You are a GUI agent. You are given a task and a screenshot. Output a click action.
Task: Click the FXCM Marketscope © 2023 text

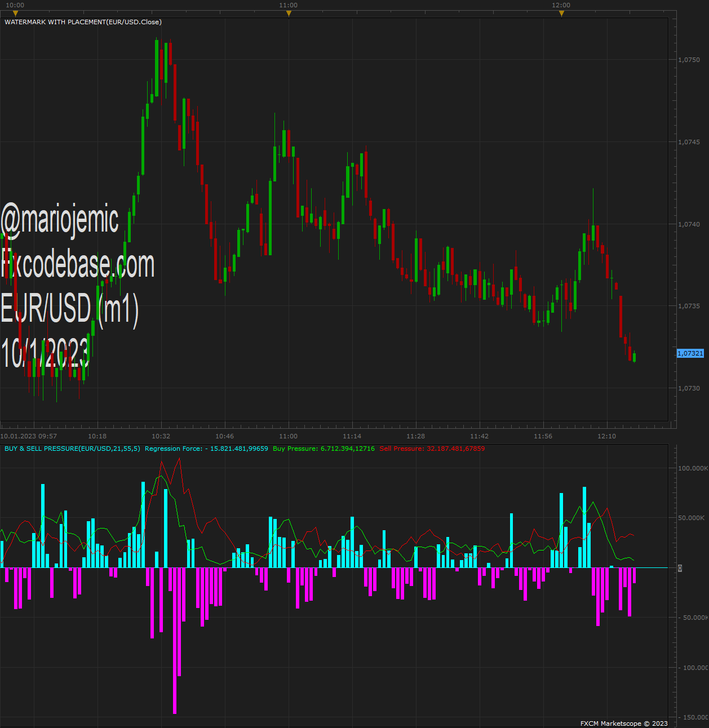click(x=624, y=723)
